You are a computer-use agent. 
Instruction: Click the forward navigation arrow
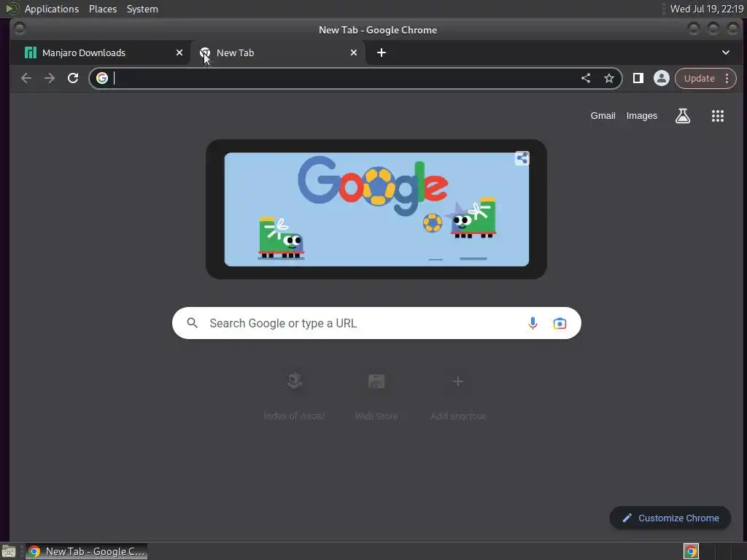[x=50, y=78]
